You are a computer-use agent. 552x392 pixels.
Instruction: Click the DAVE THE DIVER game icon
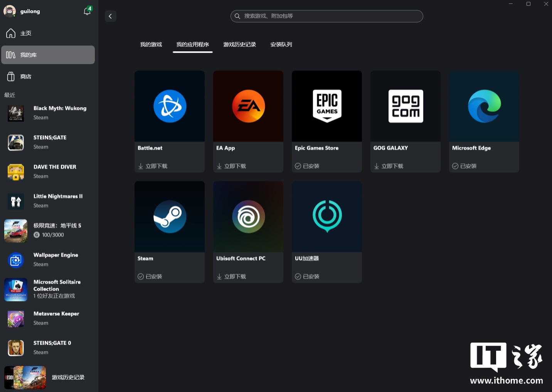click(x=16, y=172)
